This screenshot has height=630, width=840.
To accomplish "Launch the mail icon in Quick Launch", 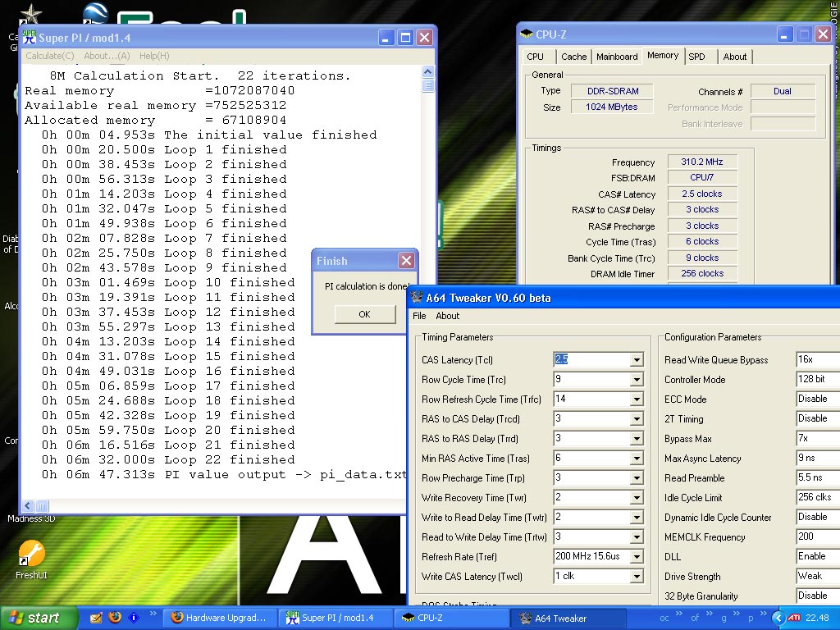I will pyautogui.click(x=96, y=618).
